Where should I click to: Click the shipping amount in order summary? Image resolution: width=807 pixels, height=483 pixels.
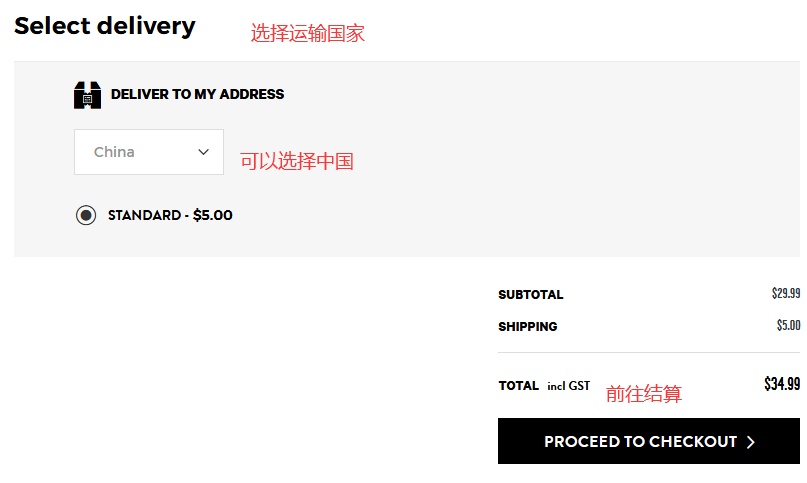click(x=788, y=325)
